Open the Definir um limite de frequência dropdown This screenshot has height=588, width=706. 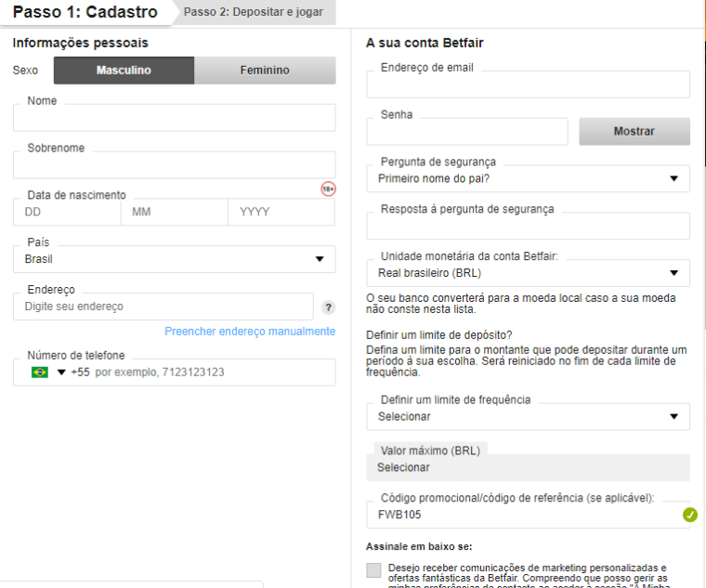click(x=528, y=416)
